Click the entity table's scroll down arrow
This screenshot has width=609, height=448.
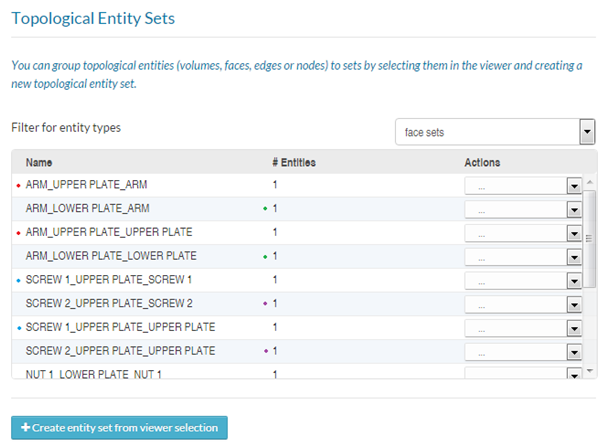coord(590,373)
